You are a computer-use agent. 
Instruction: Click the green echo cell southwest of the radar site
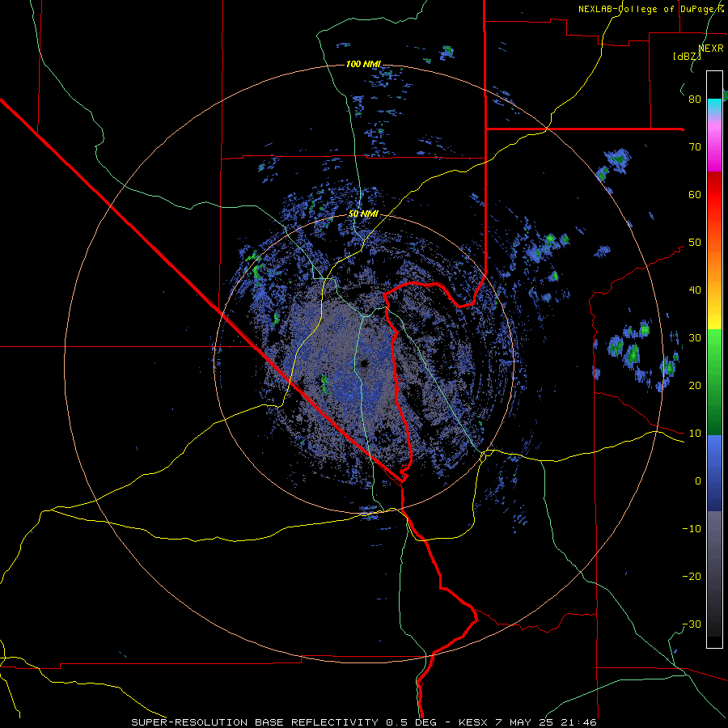[324, 384]
